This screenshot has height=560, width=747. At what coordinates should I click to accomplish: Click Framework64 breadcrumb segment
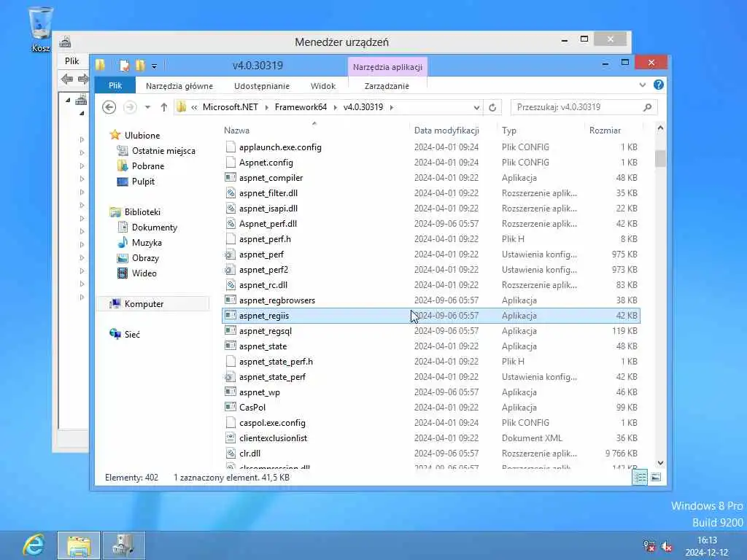click(301, 107)
